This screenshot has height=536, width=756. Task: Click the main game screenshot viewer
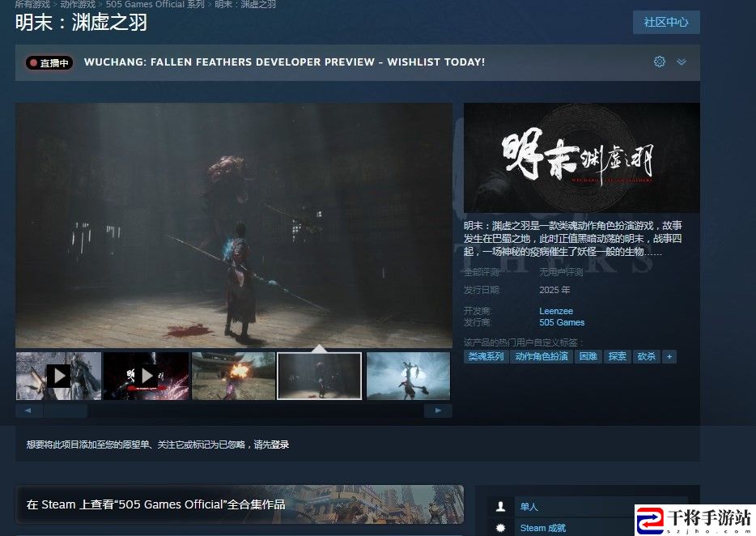[x=234, y=225]
